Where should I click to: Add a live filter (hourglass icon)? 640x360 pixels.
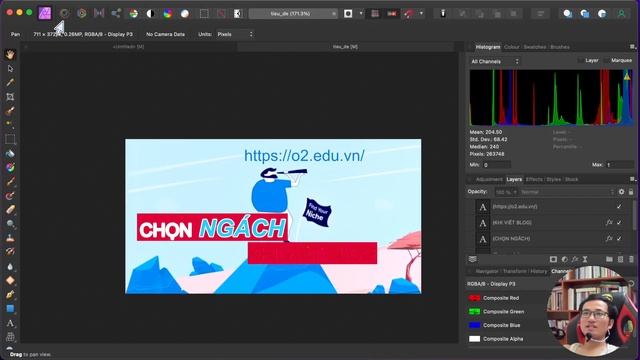pos(585,259)
